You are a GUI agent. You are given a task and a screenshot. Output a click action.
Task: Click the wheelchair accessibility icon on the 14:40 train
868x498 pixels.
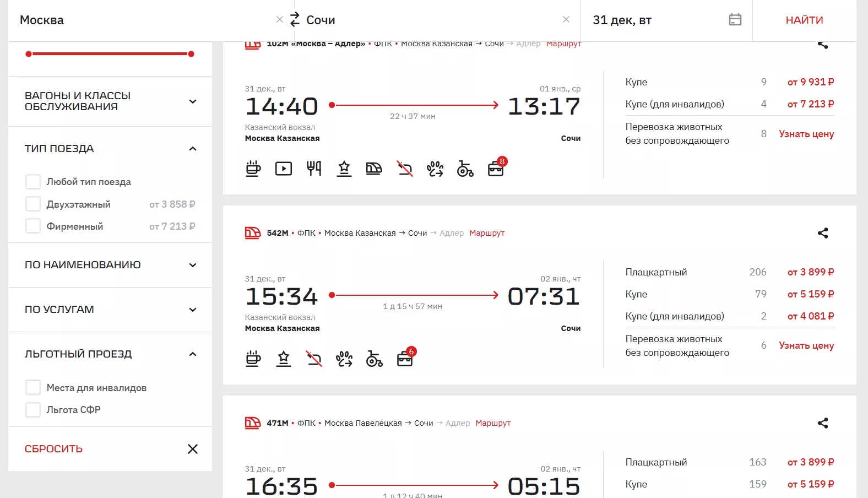(x=465, y=169)
